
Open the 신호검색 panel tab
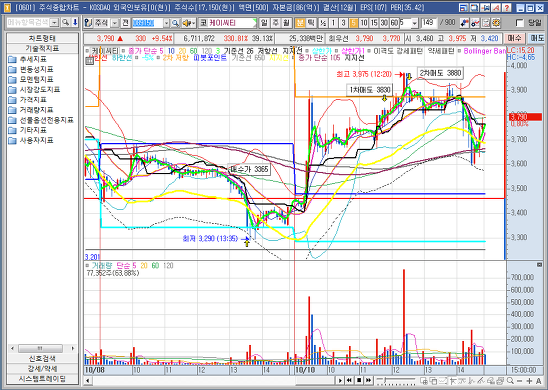pyautogui.click(x=42, y=359)
